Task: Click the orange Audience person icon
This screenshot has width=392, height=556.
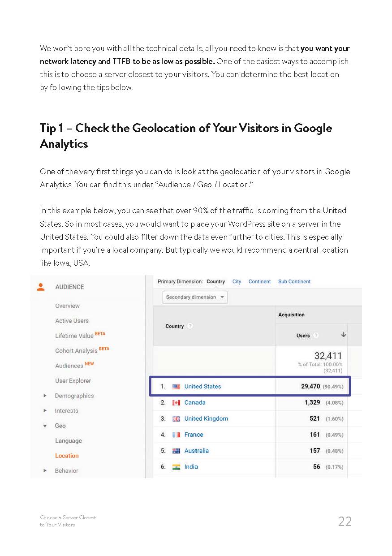Action: [x=41, y=287]
